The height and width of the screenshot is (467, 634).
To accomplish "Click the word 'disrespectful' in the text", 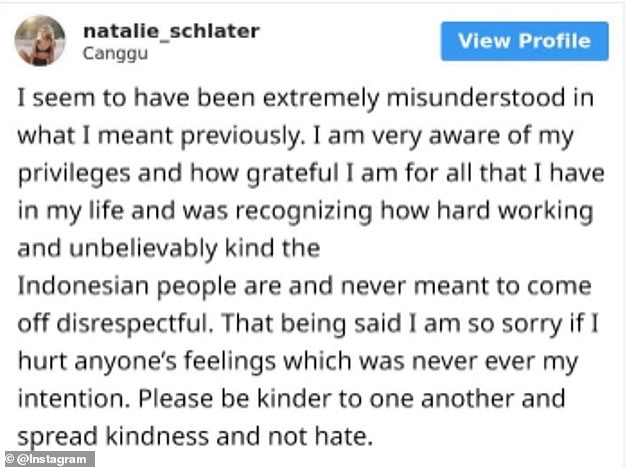I will [x=134, y=324].
